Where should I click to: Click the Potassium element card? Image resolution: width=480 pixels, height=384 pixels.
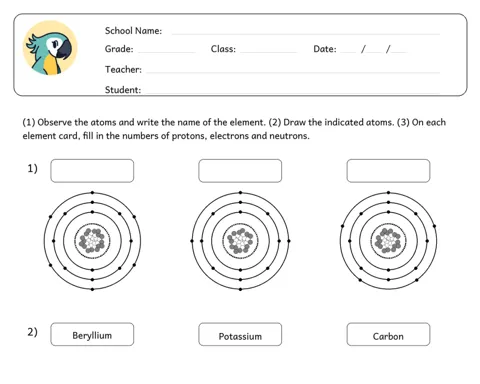[240, 334]
